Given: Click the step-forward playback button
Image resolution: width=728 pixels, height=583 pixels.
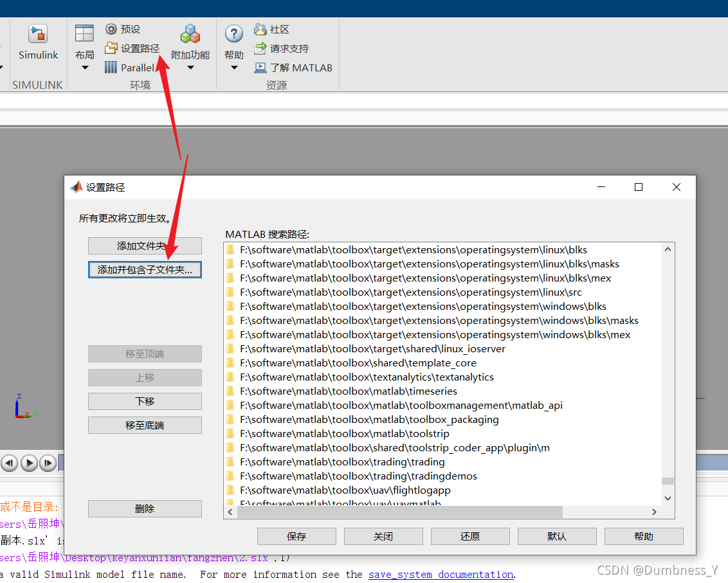Looking at the screenshot, I should coord(48,463).
